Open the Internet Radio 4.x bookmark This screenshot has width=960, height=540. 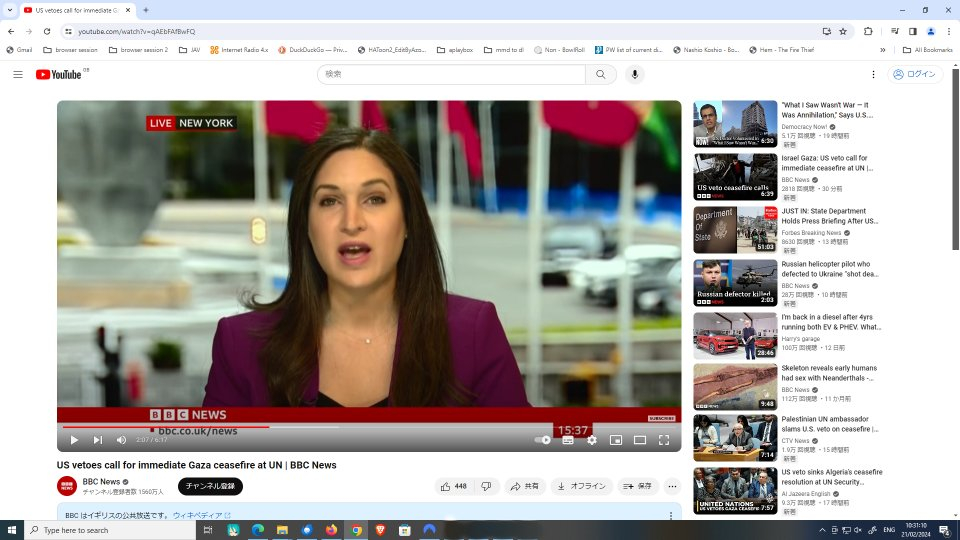239,50
